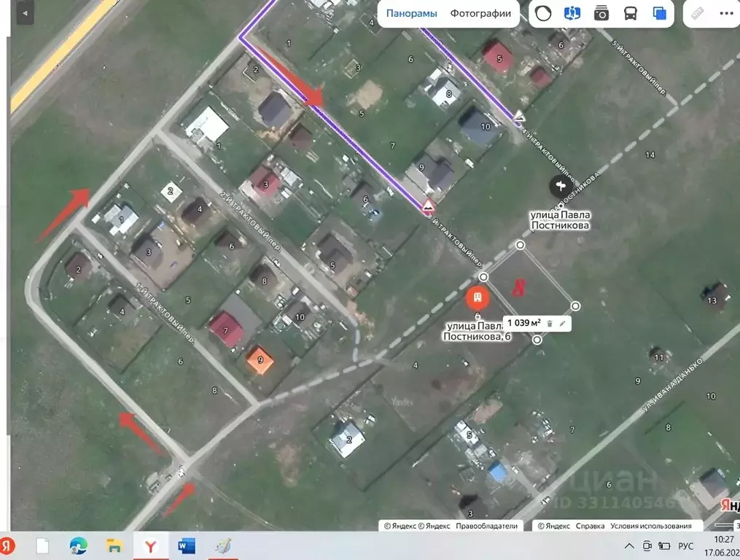Viewport: 740px width, 560px height.
Task: Open map layers selector icon
Action: (659, 14)
